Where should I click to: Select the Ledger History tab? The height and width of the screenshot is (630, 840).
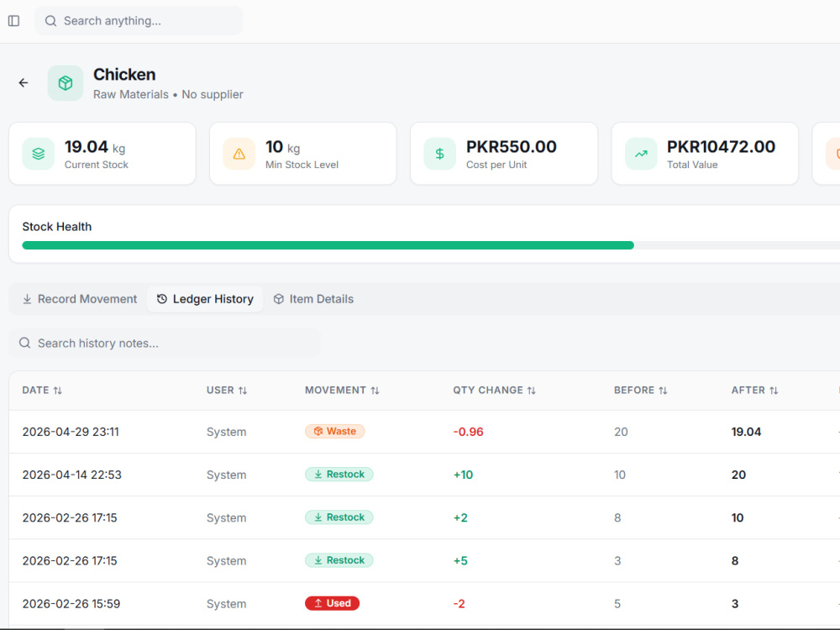point(205,299)
